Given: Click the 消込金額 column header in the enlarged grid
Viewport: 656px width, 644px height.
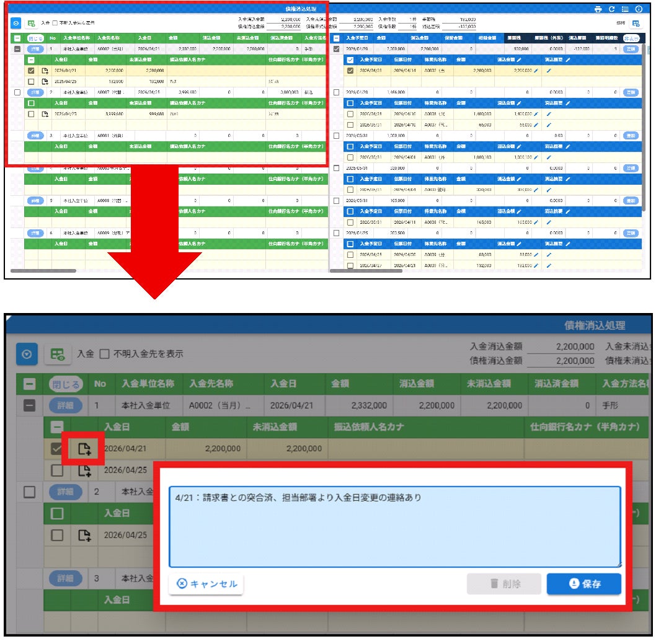Looking at the screenshot, I should click(416, 384).
